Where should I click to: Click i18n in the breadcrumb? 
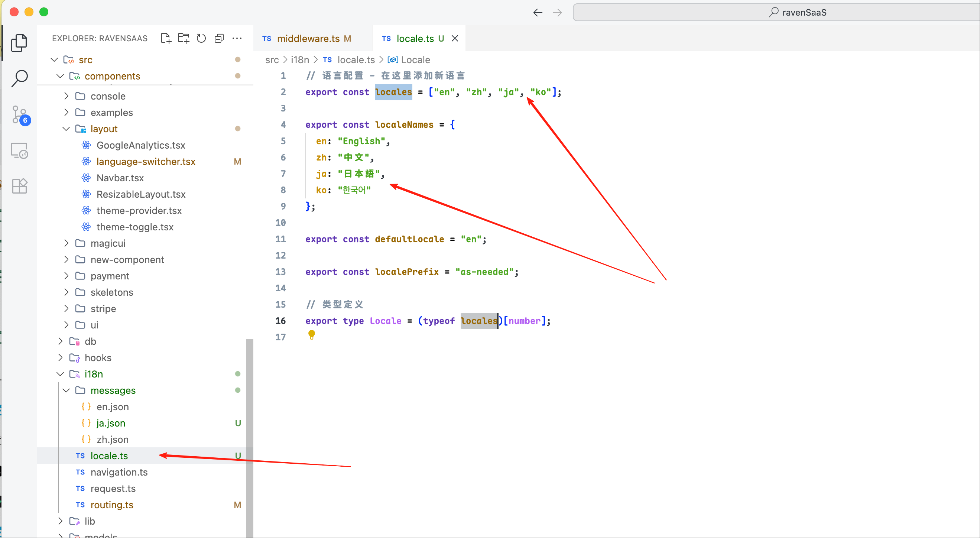[300, 60]
